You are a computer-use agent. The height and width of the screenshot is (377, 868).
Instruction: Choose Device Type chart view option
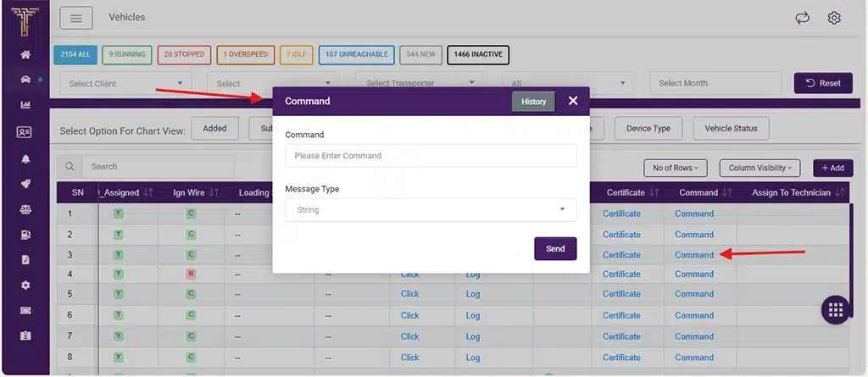pyautogui.click(x=648, y=129)
